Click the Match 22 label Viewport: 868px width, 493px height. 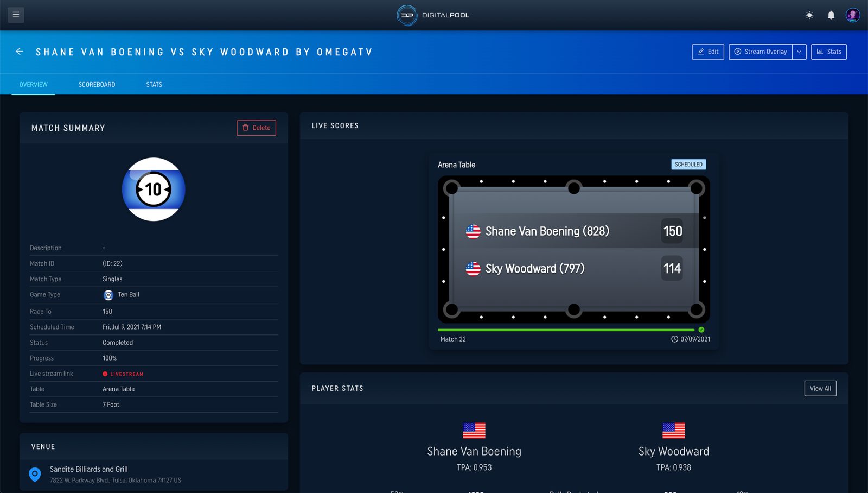pyautogui.click(x=453, y=339)
